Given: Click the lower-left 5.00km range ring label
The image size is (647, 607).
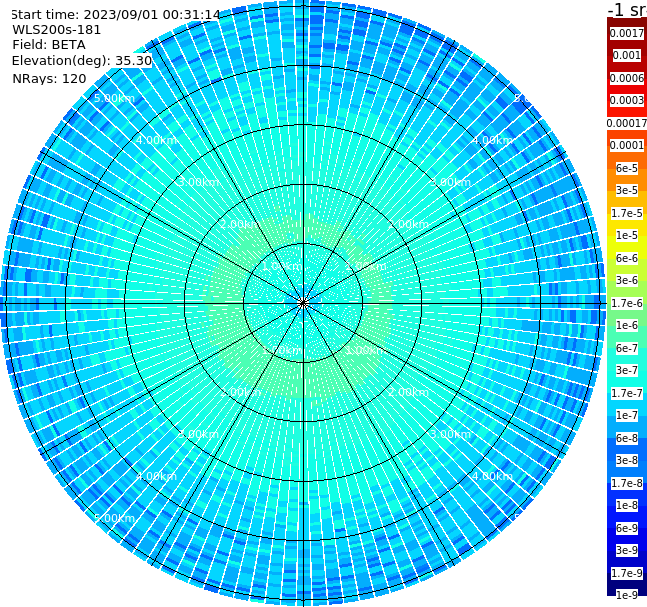Looking at the screenshot, I should click(x=114, y=518).
